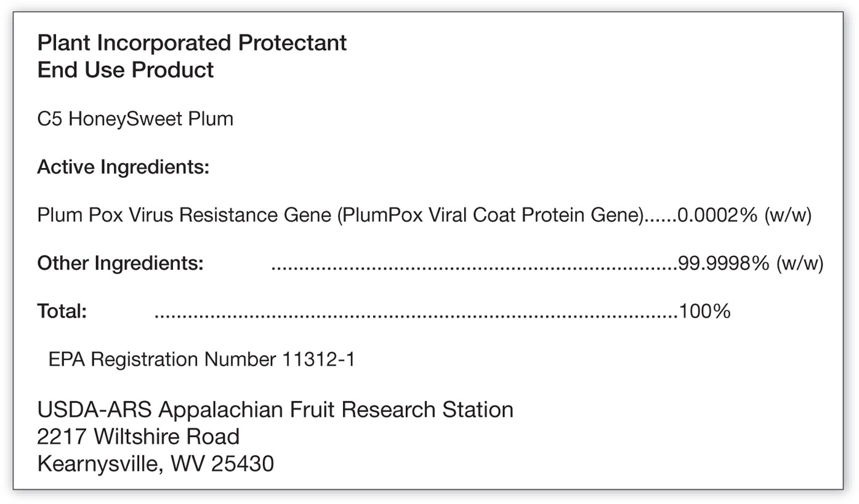The image size is (859, 504).
Task: Click the 100% total value
Action: [x=704, y=311]
